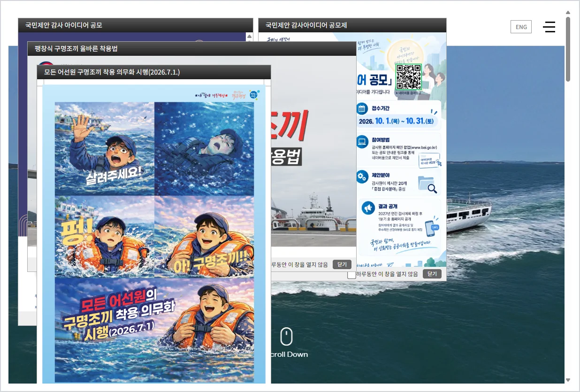Click the 살려주세요! comic panel
Viewport: 580px width, 392px height.
pyautogui.click(x=105, y=149)
